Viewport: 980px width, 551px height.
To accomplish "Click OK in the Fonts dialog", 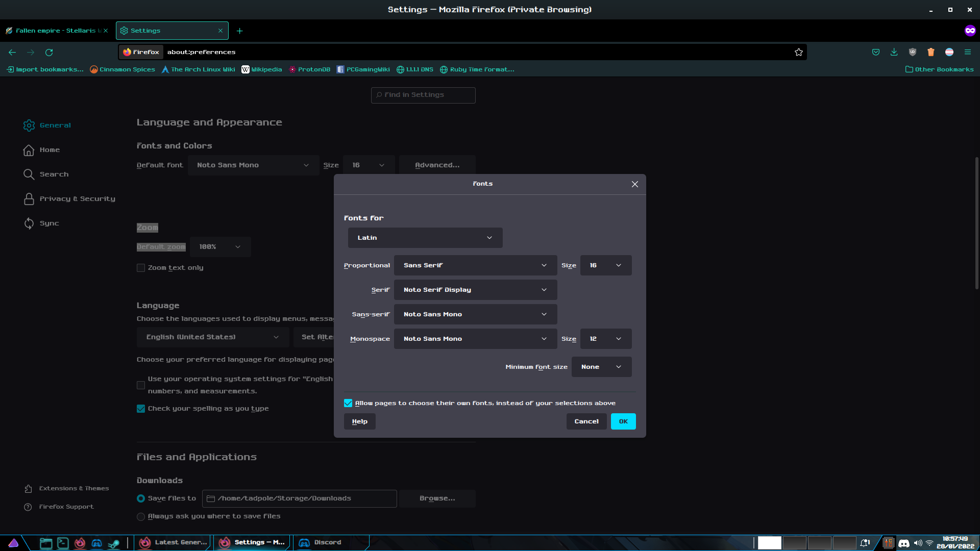I will click(x=623, y=421).
